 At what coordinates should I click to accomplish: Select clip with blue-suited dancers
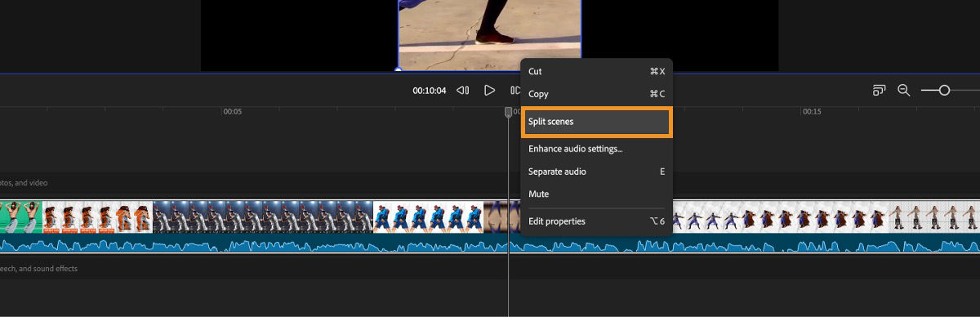click(429, 217)
